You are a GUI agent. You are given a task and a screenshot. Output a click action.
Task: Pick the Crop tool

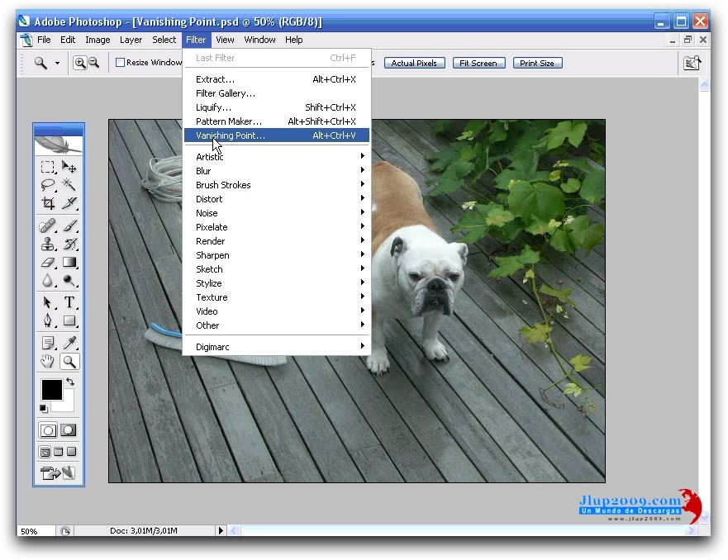click(x=49, y=203)
